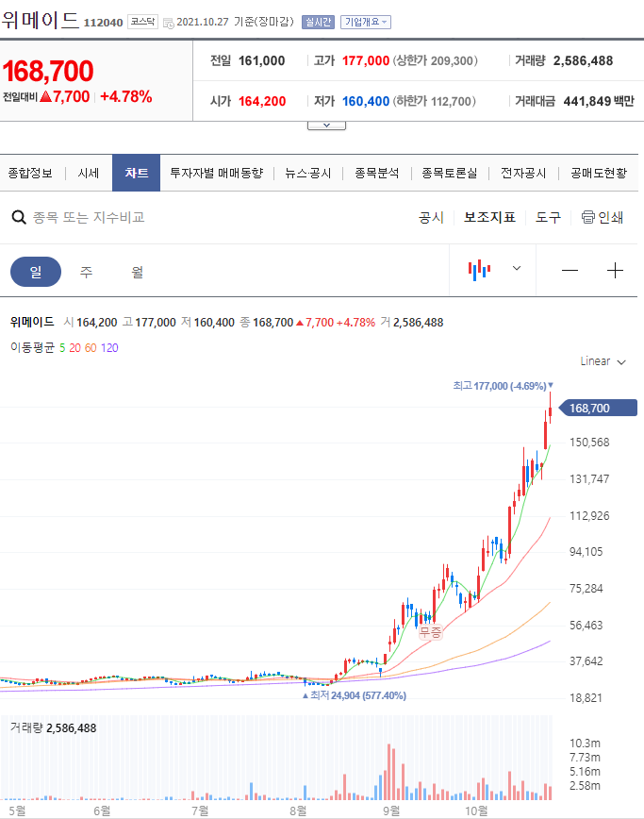Click the 112040 stock code
Viewport: 644px width, 819px height.
click(x=104, y=23)
